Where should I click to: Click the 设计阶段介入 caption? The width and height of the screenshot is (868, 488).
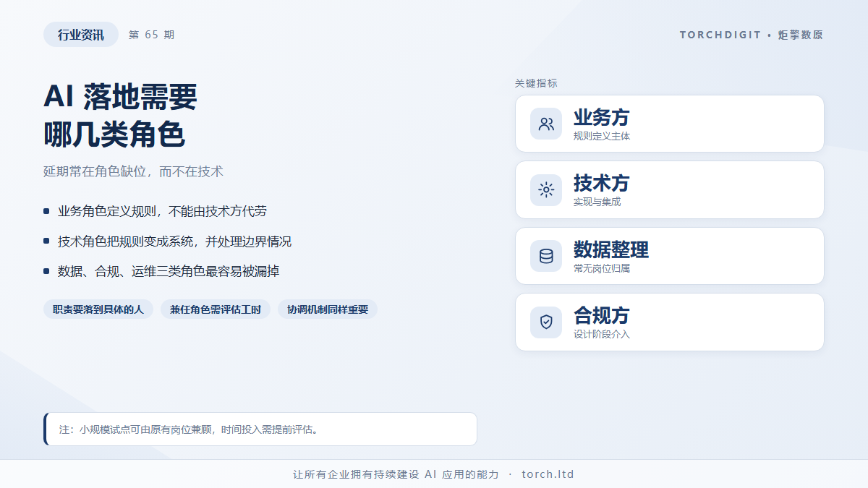(602, 334)
